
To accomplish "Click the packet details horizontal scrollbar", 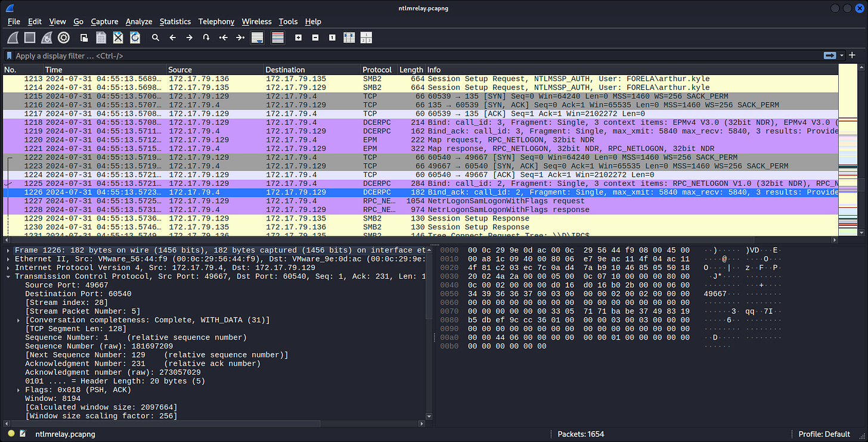I will pos(215,423).
